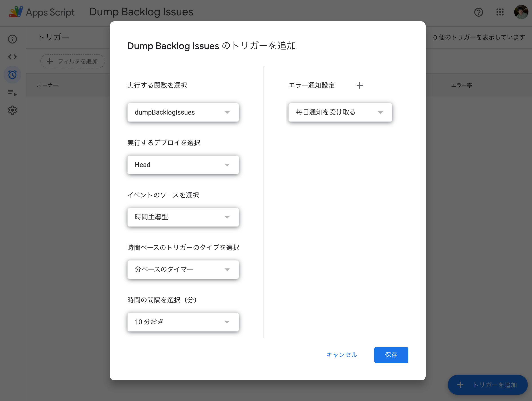
Task: Open the project Overview from the sidebar
Action: coord(12,39)
